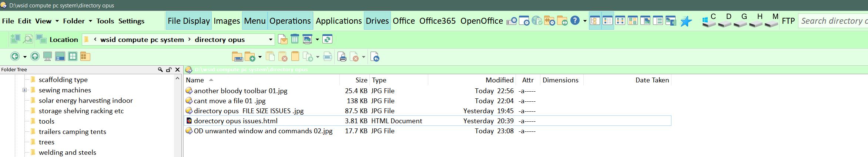Screen dimensions: 868x157
Task: Click the folder with gear options icon
Action: [549, 21]
